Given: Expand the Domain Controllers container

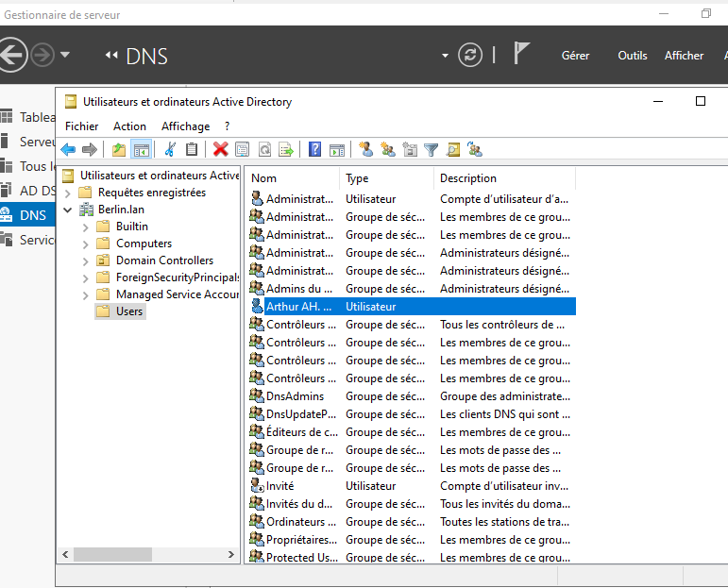Looking at the screenshot, I should pos(85,260).
